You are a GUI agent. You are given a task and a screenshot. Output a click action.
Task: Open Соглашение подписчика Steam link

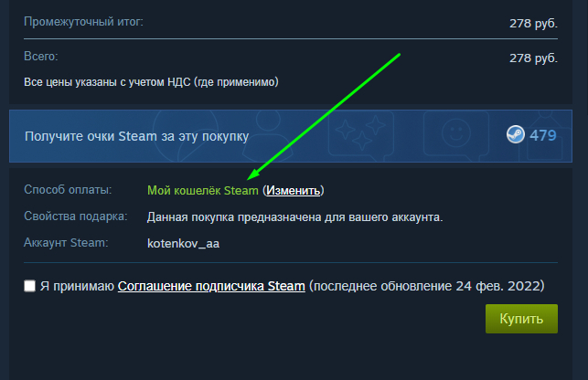pos(211,286)
